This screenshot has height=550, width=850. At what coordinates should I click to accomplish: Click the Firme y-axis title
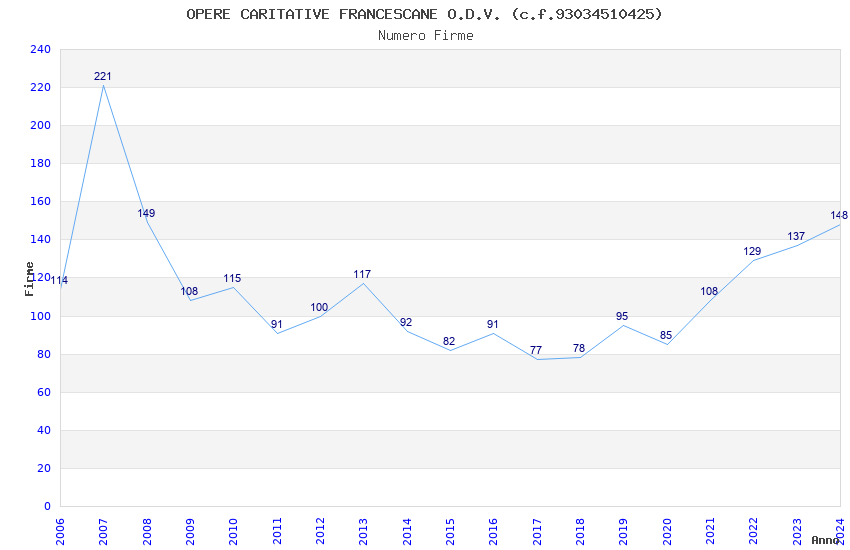pos(29,279)
